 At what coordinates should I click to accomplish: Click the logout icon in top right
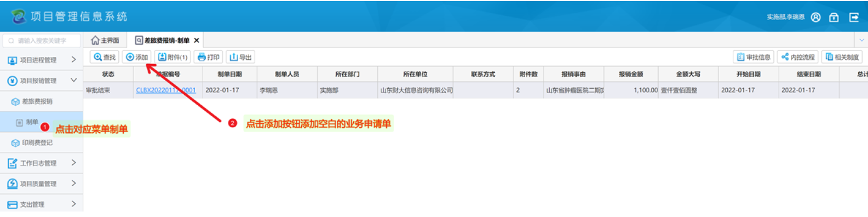point(854,18)
